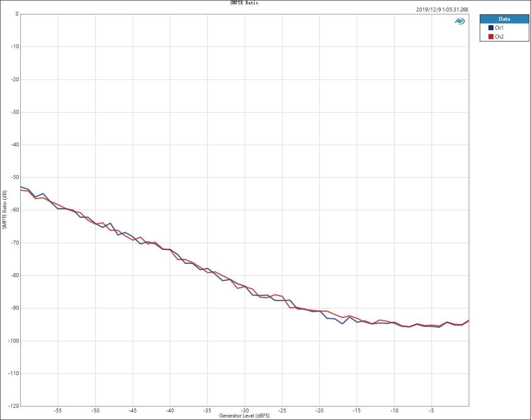Click the 0 label atop the y-axis

pos(17,14)
